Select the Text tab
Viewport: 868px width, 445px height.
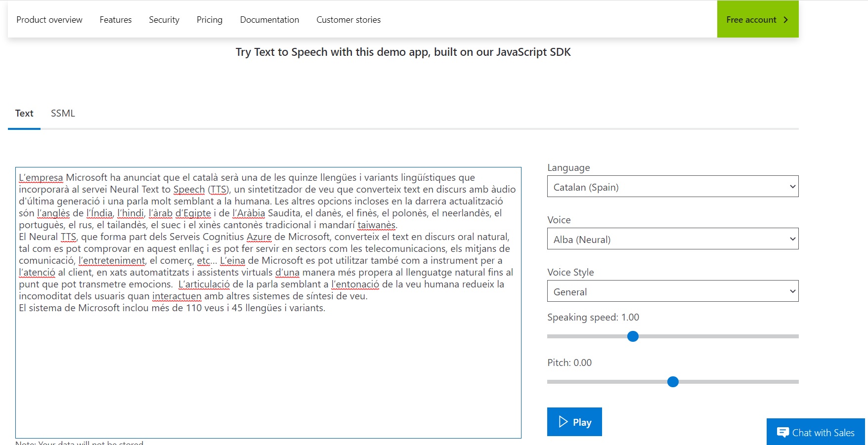coord(24,113)
